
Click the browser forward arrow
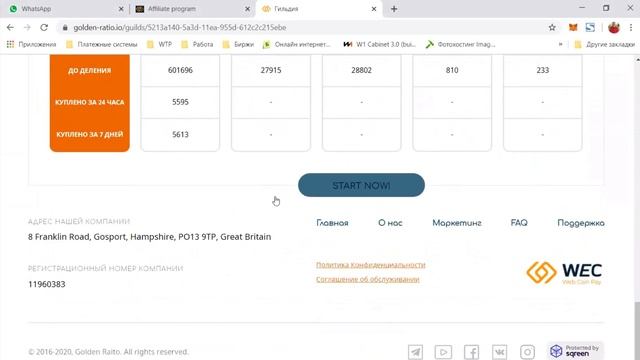(27, 27)
